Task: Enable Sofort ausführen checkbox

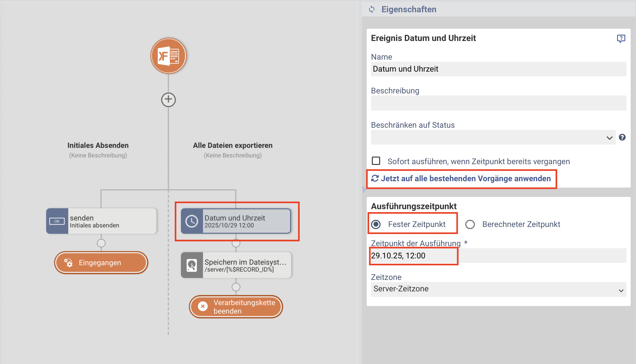Action: tap(376, 161)
